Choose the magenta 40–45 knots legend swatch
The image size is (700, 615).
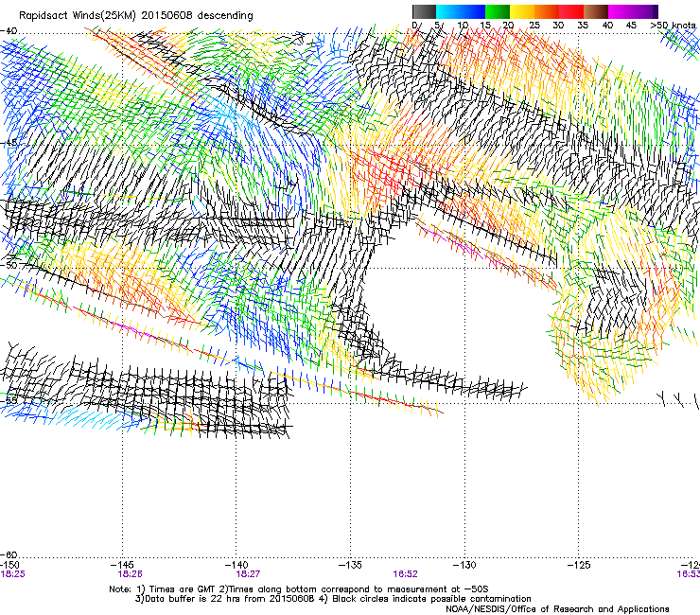(x=621, y=11)
